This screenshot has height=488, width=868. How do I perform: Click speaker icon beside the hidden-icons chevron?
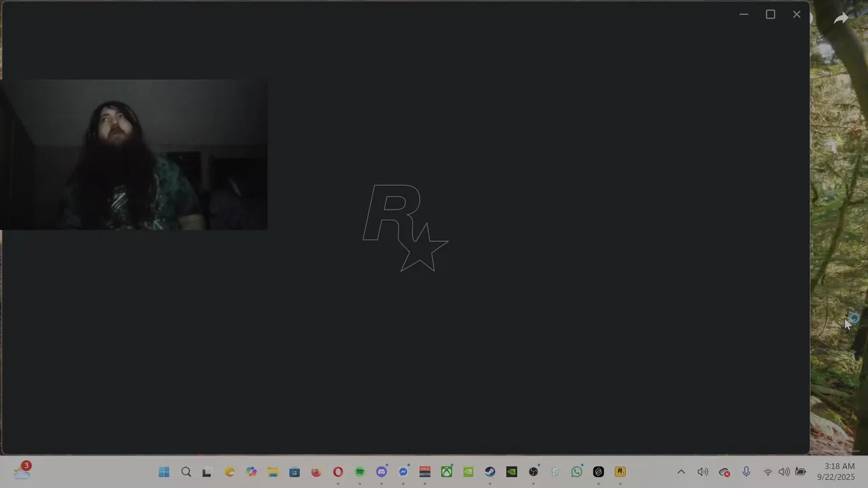(703, 472)
